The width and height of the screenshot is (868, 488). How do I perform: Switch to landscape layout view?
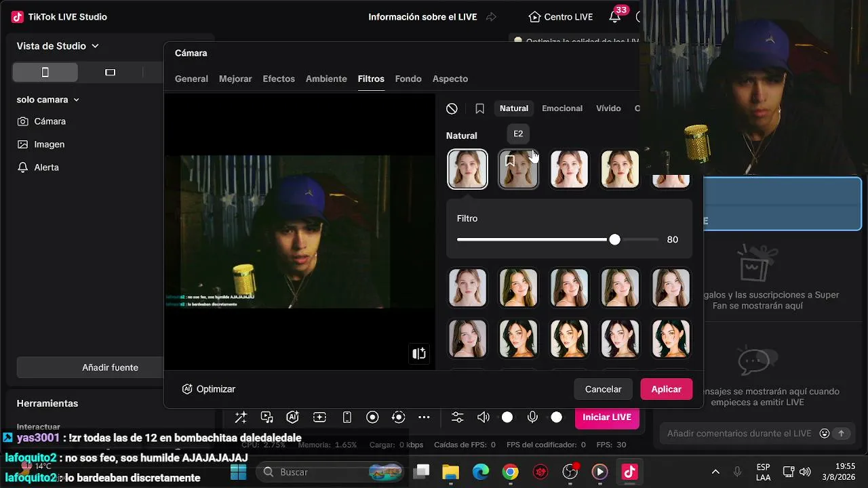point(111,73)
